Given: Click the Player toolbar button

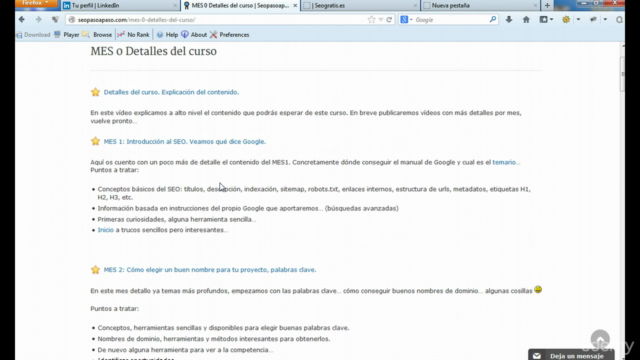Looking at the screenshot, I should (x=67, y=35).
